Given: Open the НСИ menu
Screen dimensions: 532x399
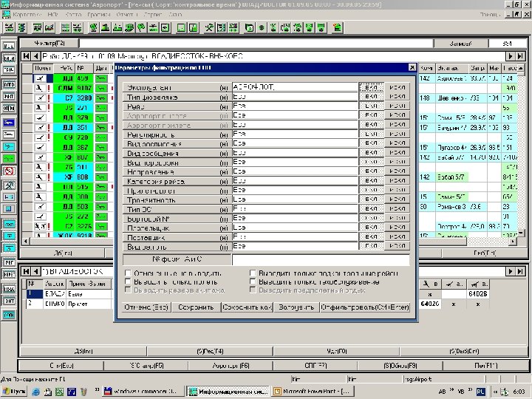Looking at the screenshot, I should (53, 15).
